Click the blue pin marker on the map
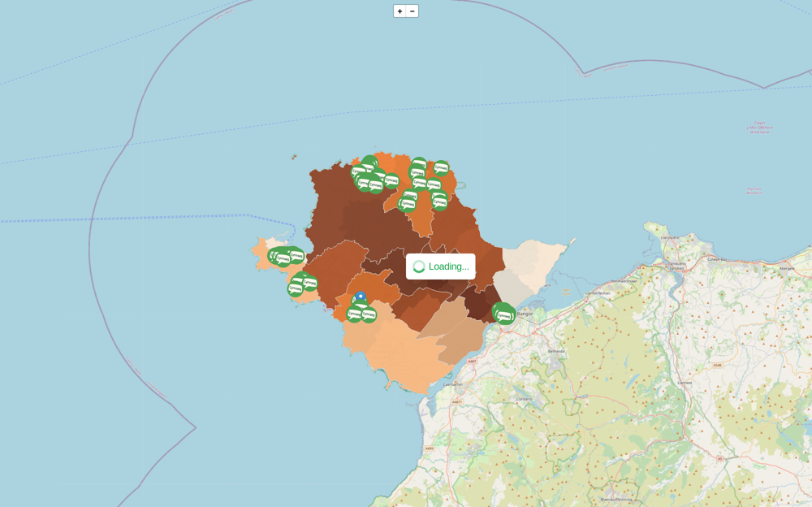812x507 pixels. (361, 297)
